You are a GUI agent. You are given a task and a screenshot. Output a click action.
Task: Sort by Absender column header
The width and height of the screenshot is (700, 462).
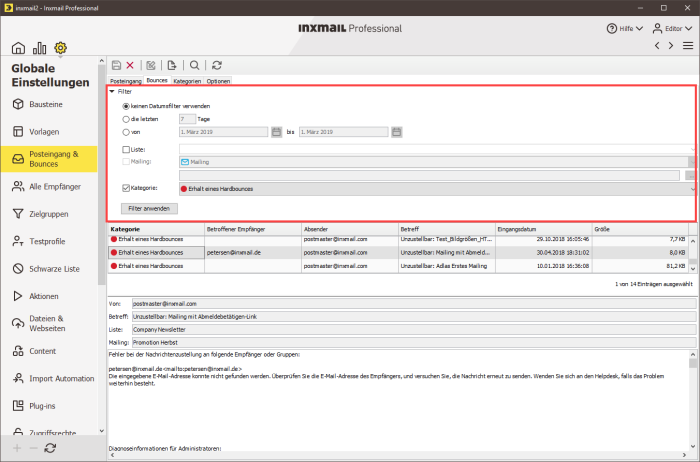point(350,229)
